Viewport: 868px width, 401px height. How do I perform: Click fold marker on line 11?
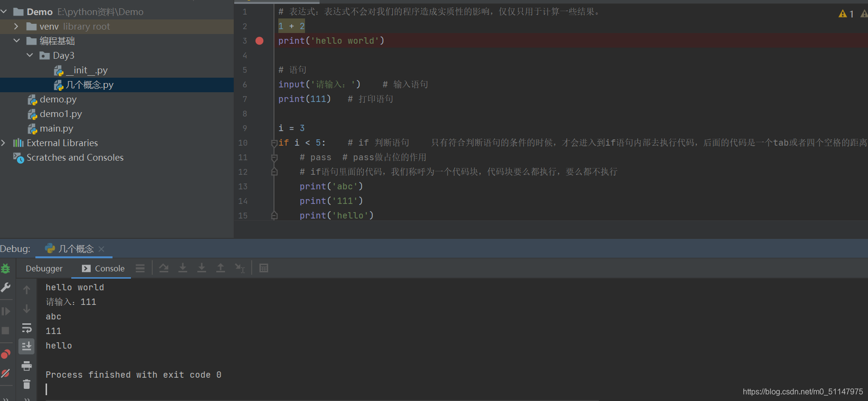coord(274,157)
